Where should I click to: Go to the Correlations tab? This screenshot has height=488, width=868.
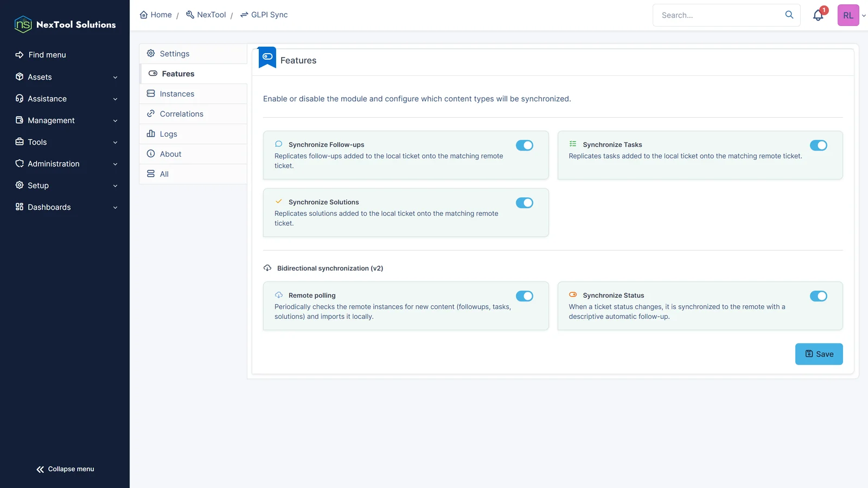193,114
